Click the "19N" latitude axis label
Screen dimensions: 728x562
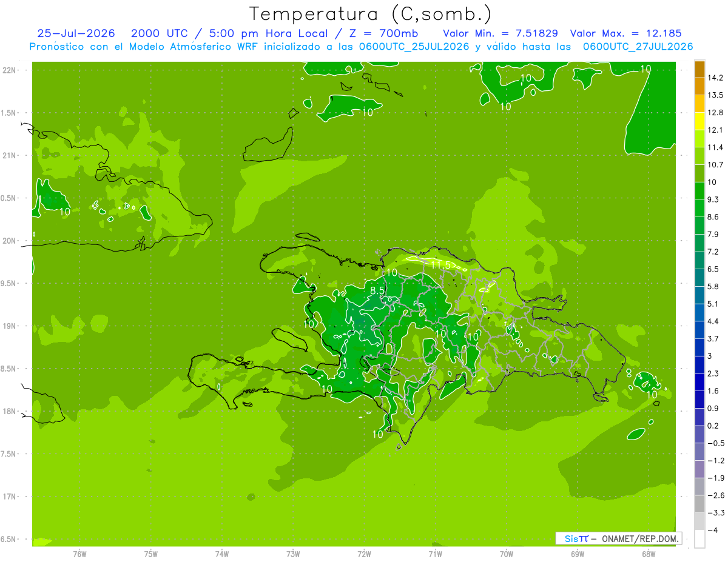click(x=10, y=326)
